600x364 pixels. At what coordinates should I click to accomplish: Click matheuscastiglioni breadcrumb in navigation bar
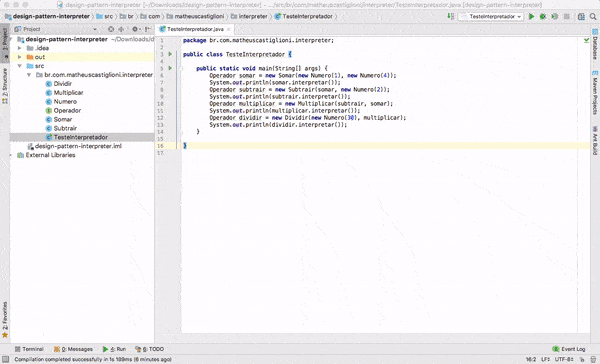tap(196, 16)
